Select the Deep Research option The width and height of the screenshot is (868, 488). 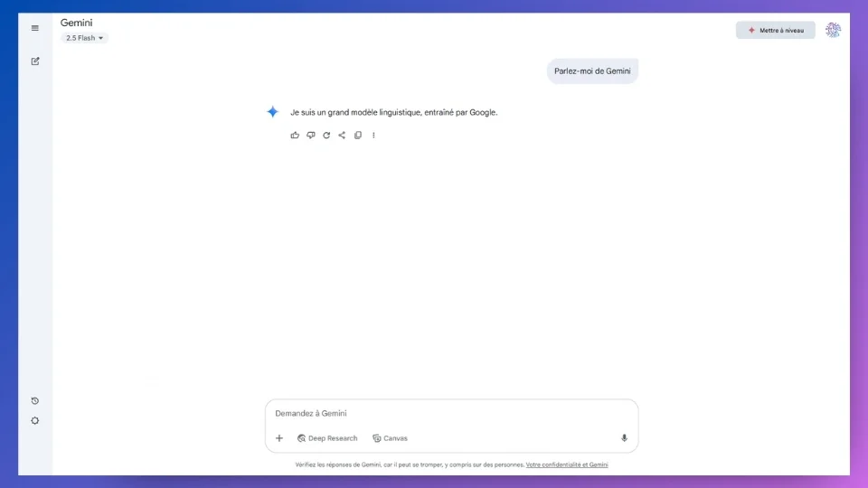pyautogui.click(x=327, y=438)
